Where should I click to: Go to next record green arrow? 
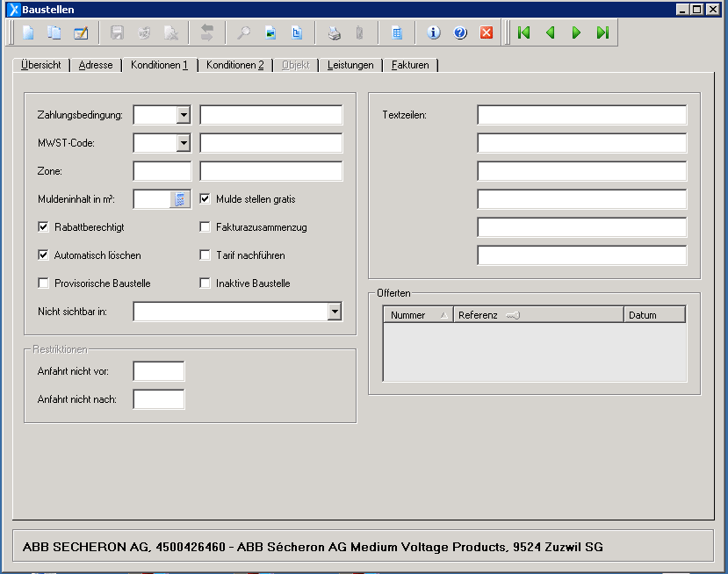[577, 33]
